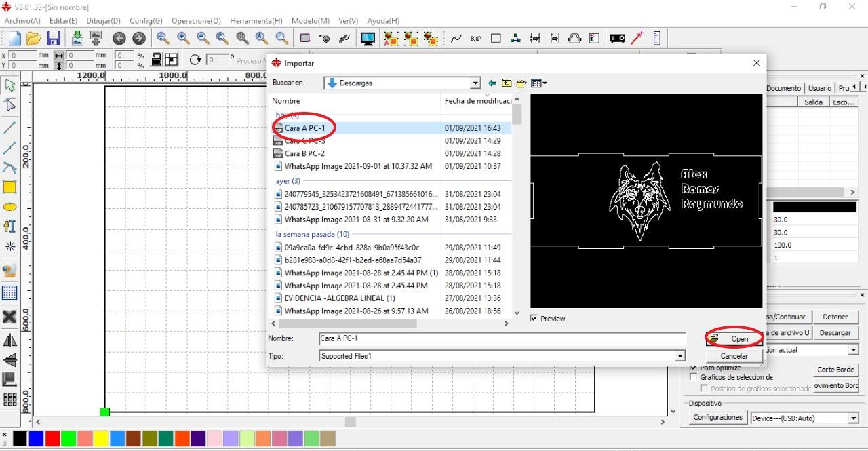
Task: Pick the yellow ellipse draw tool
Action: pos(9,207)
